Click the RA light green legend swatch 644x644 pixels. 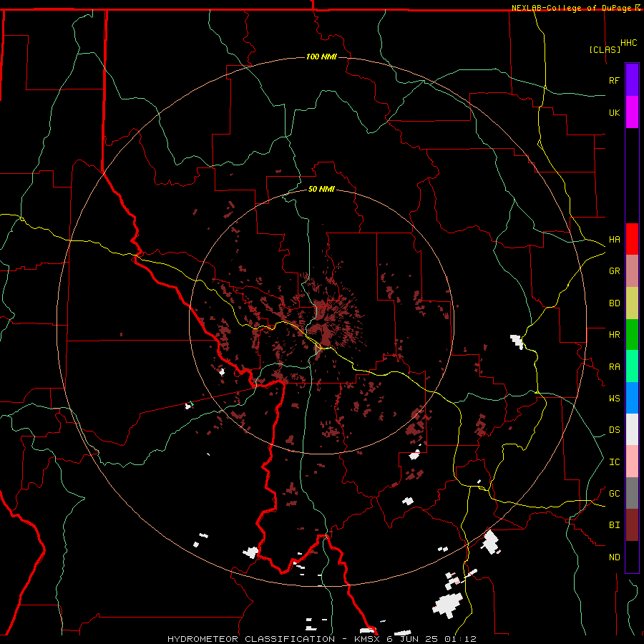point(632,366)
